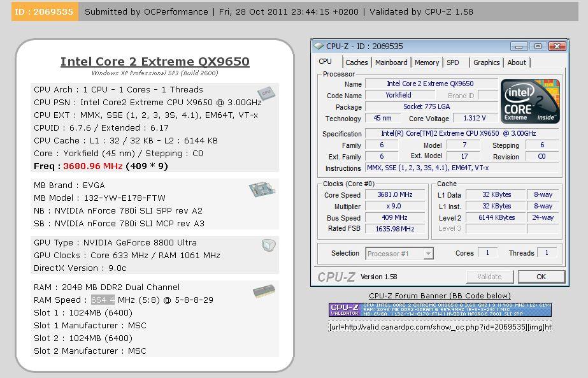Image resolution: width=588 pixels, height=378 pixels.
Task: Click the CPU-Z title bar app icon
Action: click(x=319, y=46)
